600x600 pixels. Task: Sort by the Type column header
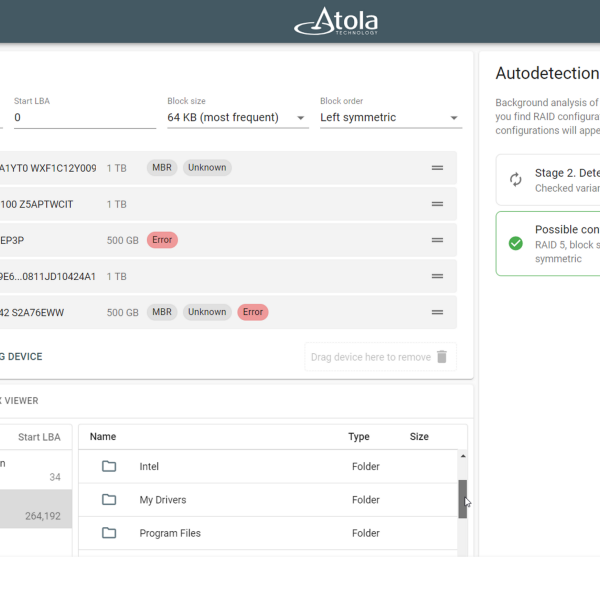click(x=359, y=437)
